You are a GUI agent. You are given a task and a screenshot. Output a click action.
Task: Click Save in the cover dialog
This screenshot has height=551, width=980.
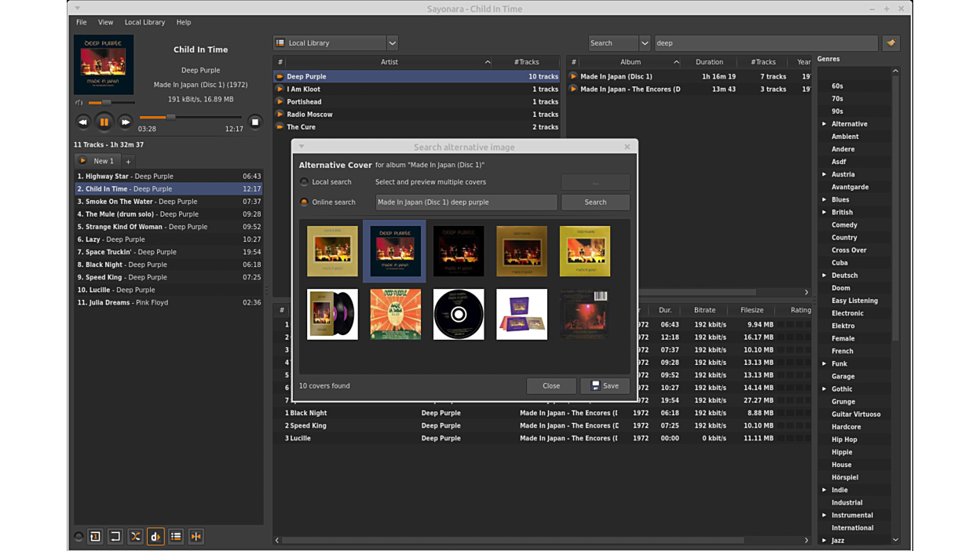pos(605,386)
